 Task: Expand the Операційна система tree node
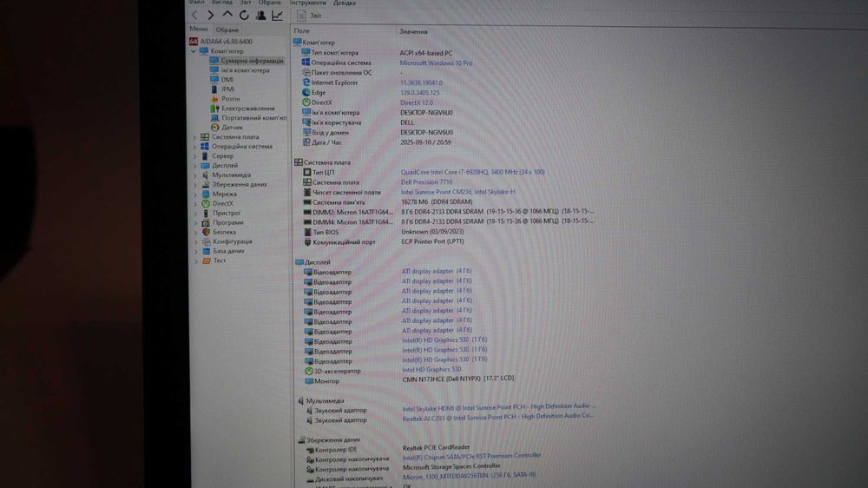[194, 147]
